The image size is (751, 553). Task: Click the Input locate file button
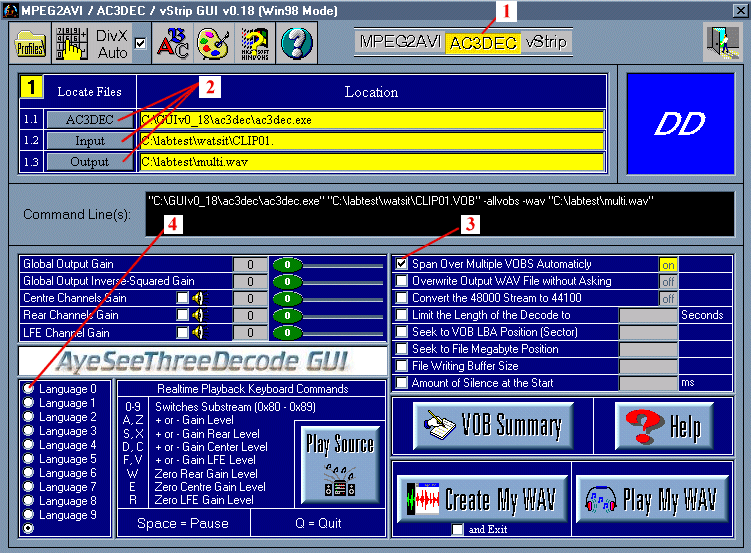90,141
